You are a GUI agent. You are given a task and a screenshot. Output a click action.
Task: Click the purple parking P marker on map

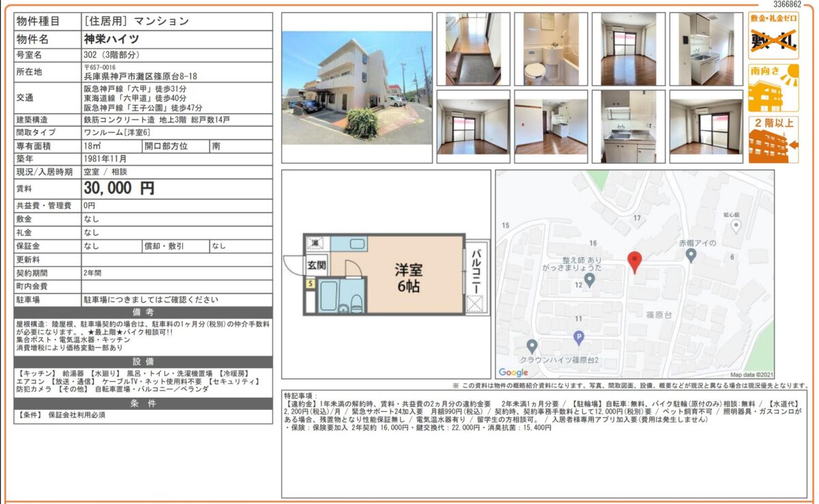(578, 336)
